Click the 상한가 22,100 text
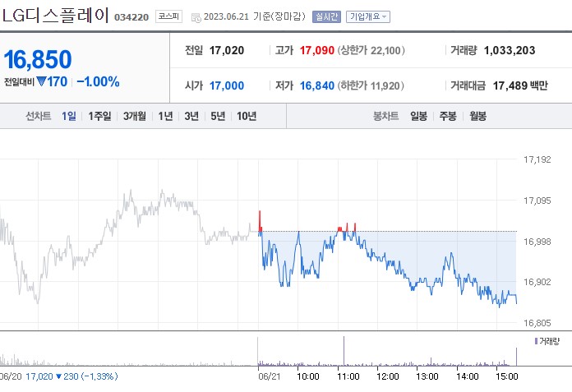 coord(371,50)
